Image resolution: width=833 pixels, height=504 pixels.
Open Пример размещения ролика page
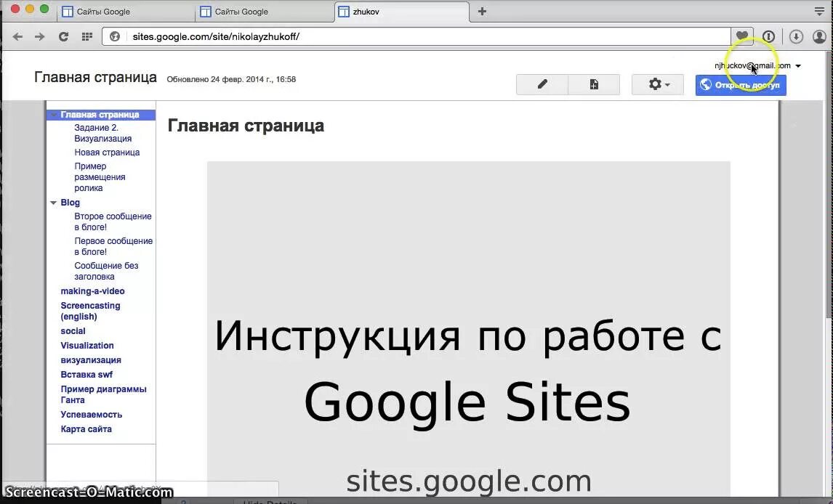[100, 177]
